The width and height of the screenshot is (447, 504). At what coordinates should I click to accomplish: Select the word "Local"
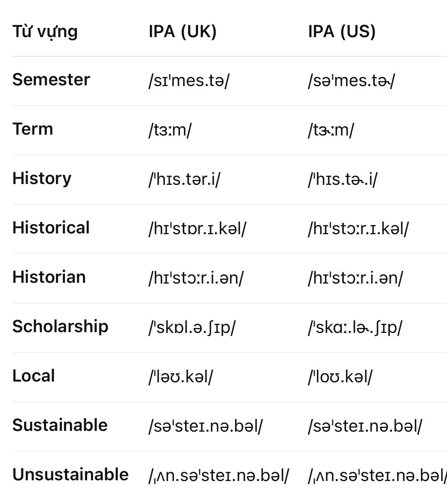pyautogui.click(x=34, y=376)
